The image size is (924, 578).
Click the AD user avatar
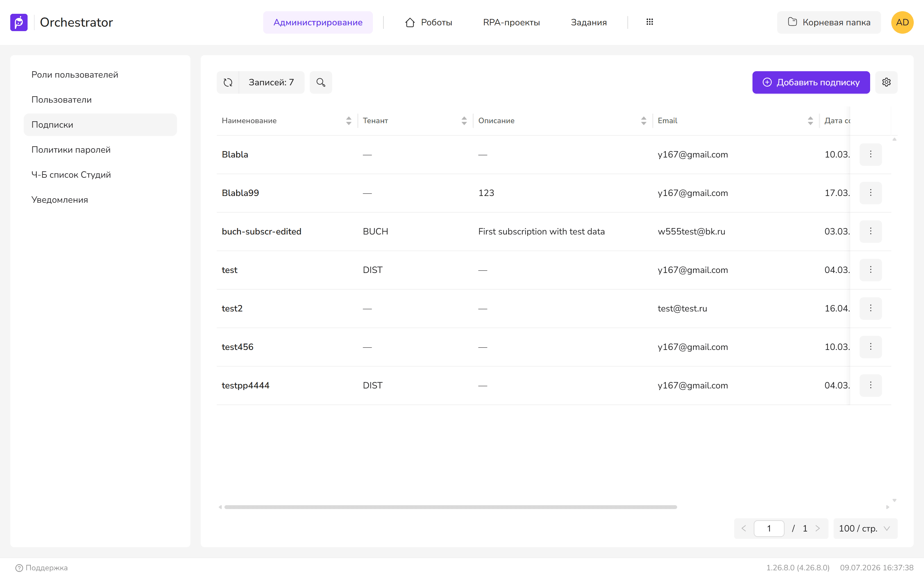point(902,22)
